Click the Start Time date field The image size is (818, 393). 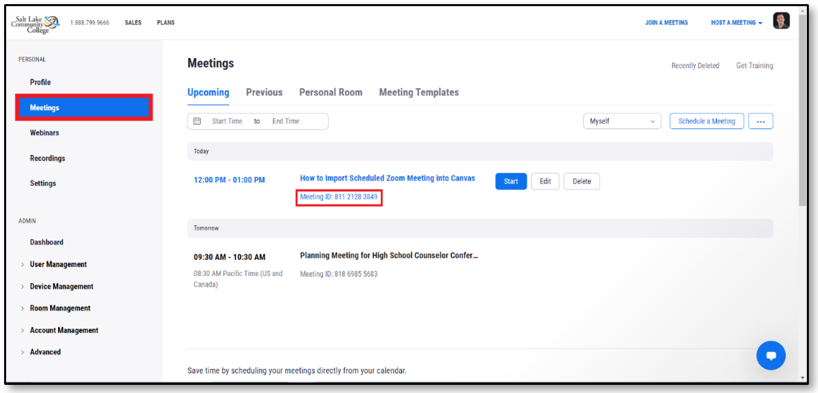click(x=227, y=121)
